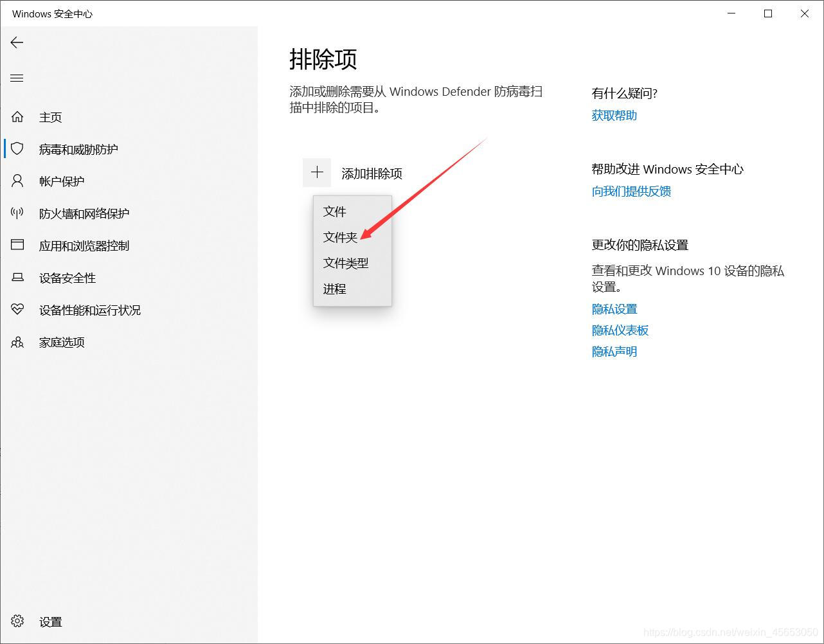Image resolution: width=824 pixels, height=644 pixels.
Task: Click the home icon beside 主页
Action: (x=17, y=117)
